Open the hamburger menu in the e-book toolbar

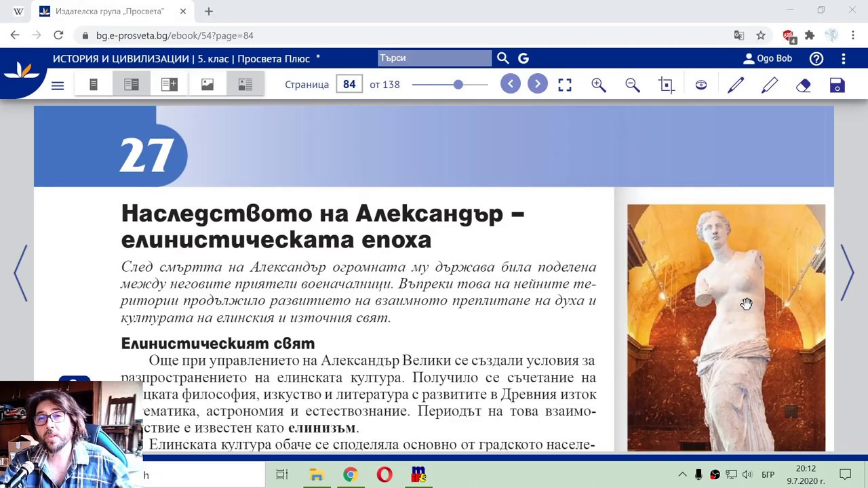click(58, 85)
